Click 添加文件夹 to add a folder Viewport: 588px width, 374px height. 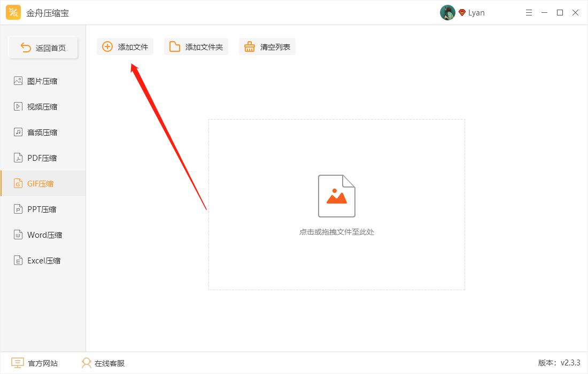[x=196, y=46]
